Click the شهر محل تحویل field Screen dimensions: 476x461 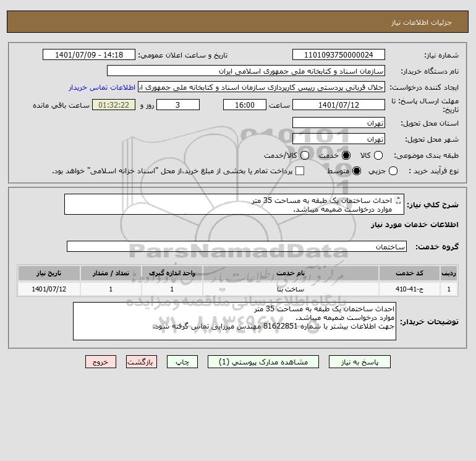339,139
